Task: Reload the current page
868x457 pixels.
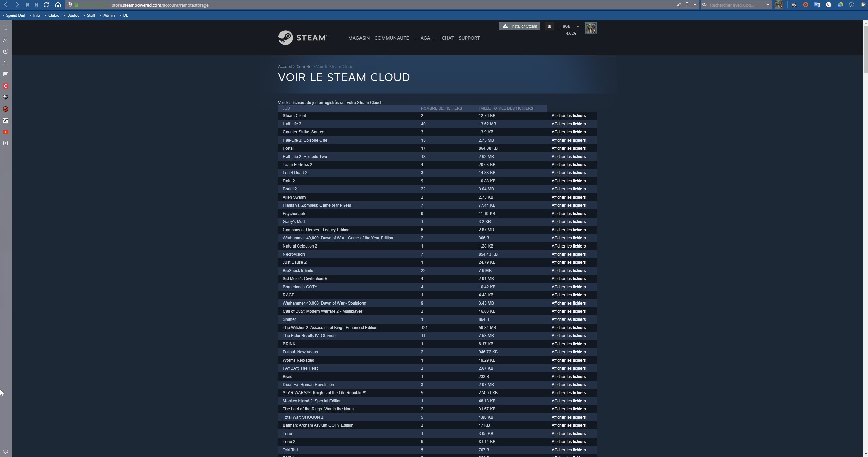Action: tap(47, 5)
